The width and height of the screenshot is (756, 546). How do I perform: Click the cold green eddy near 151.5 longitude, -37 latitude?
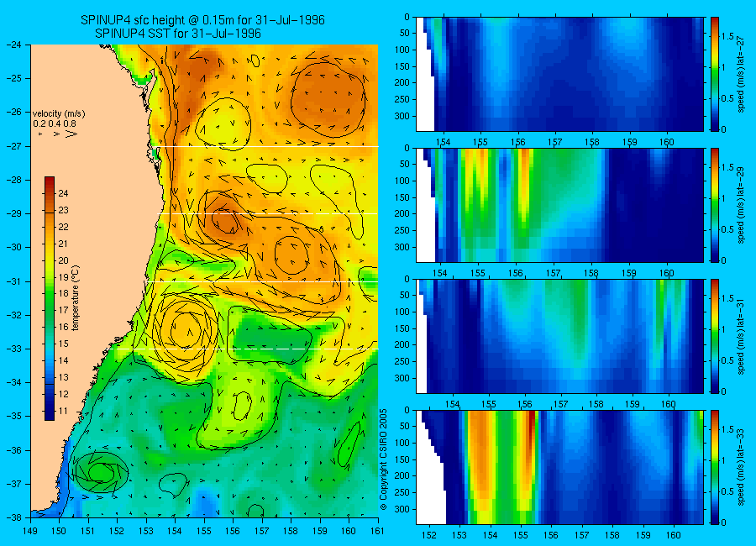tap(102, 472)
